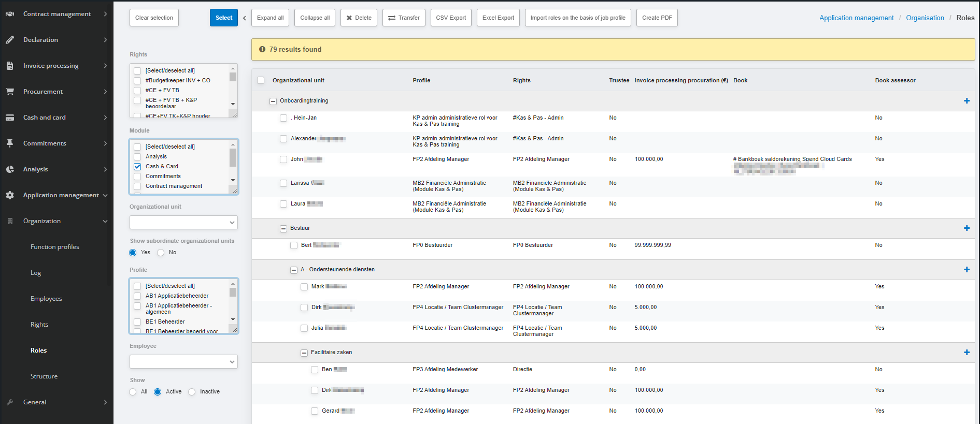Click the CSV Export button
The height and width of the screenshot is (424, 980).
pyautogui.click(x=451, y=18)
